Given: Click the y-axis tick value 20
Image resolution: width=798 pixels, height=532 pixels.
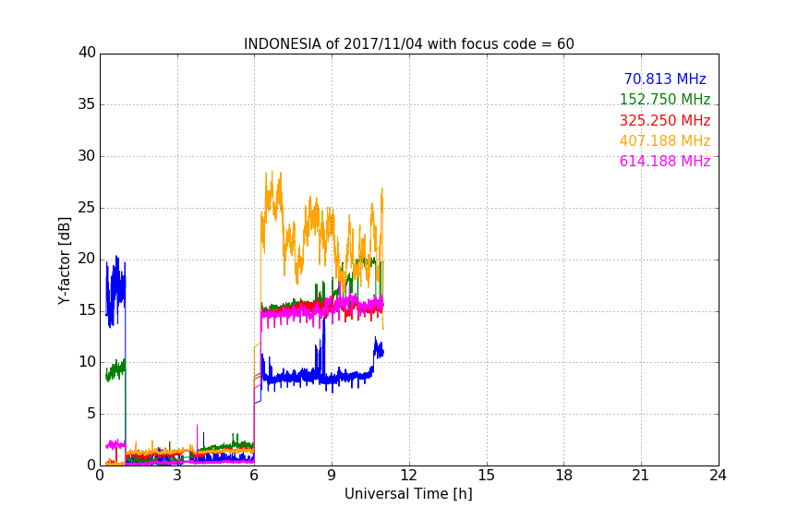Looking at the screenshot, I should 87,260.
